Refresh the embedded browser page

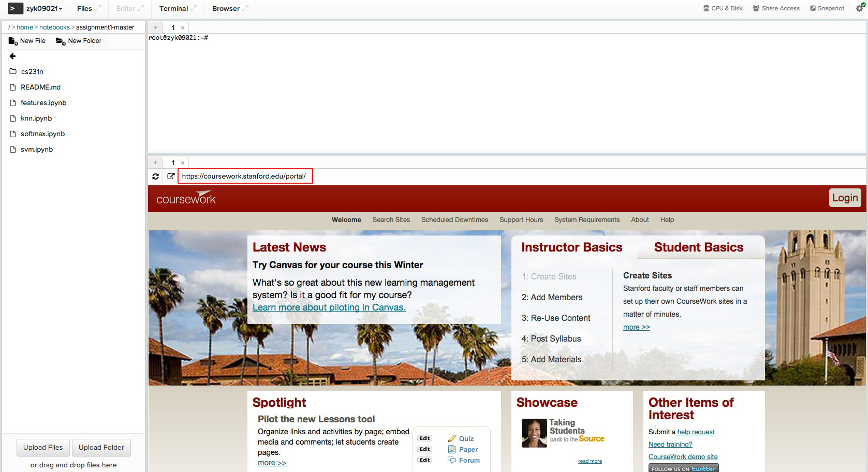[155, 176]
